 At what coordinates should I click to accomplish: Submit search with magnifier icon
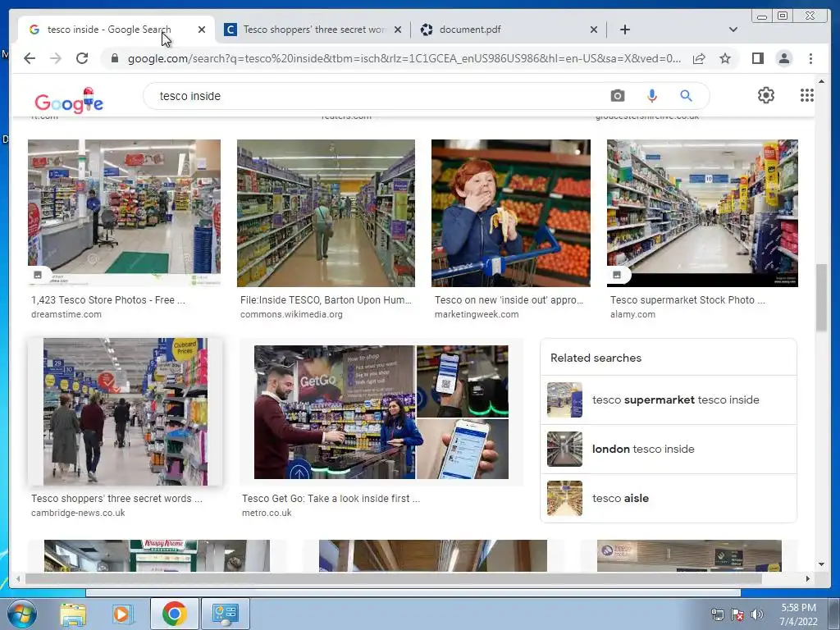click(x=686, y=96)
